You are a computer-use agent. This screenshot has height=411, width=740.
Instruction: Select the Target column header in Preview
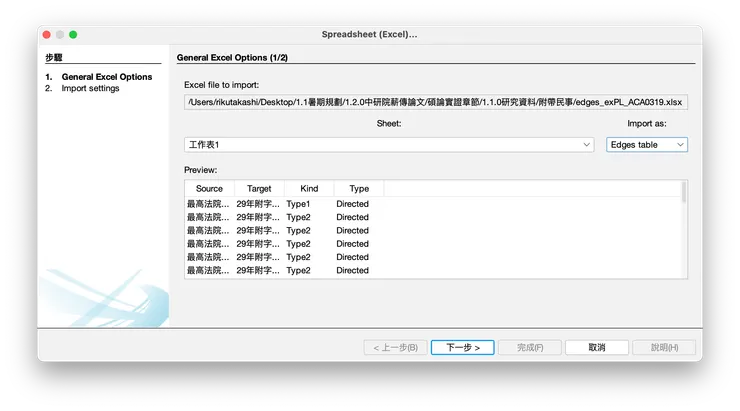(259, 189)
